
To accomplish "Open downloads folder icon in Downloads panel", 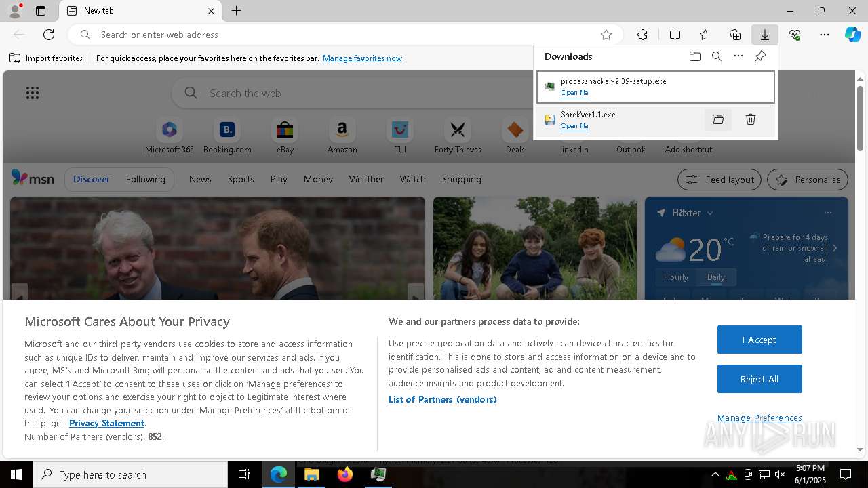I will tap(694, 56).
